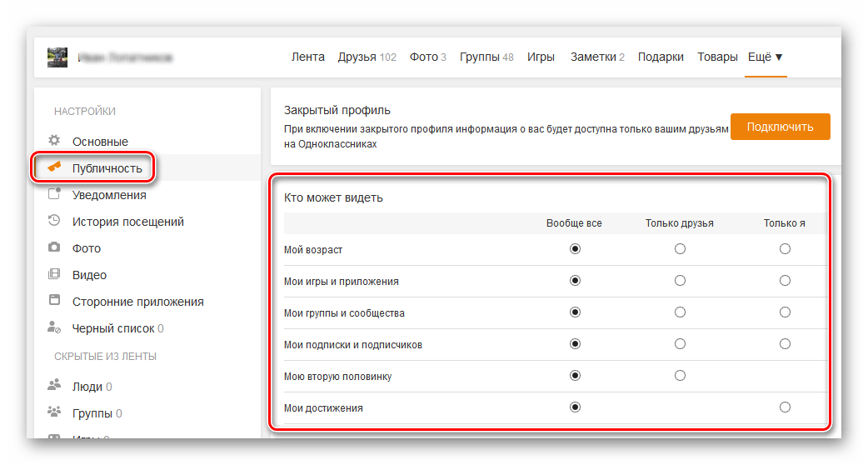Click the gear icon next to Основные

click(x=54, y=141)
